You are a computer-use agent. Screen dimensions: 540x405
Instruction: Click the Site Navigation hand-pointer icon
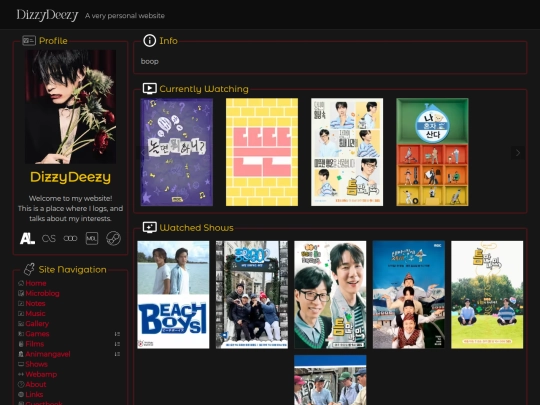(x=29, y=269)
